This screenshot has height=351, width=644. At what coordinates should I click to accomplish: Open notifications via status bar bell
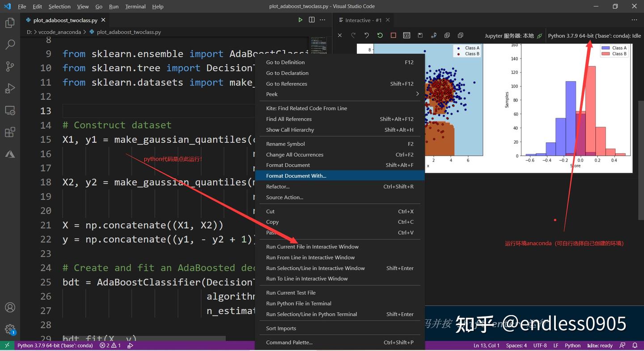[635, 345]
